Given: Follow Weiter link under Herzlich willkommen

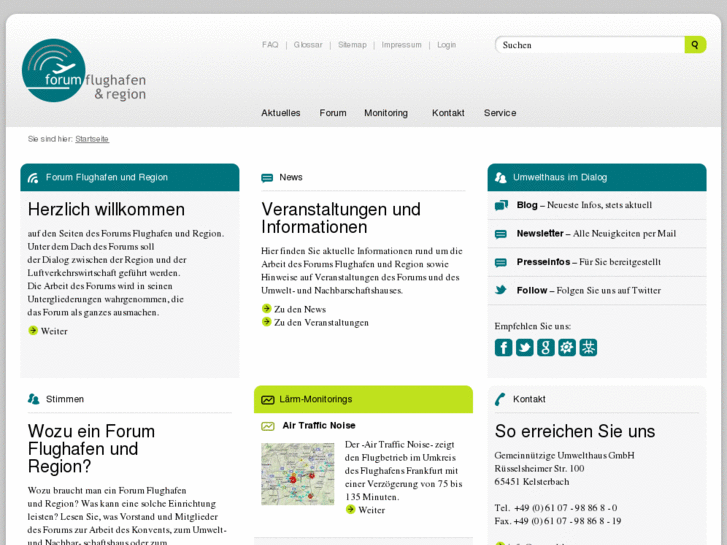Looking at the screenshot, I should (x=54, y=331).
